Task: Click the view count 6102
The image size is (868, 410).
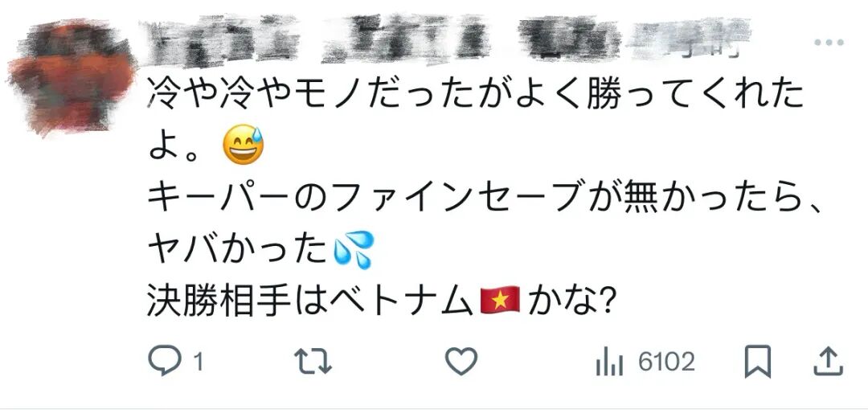Action: 666,363
